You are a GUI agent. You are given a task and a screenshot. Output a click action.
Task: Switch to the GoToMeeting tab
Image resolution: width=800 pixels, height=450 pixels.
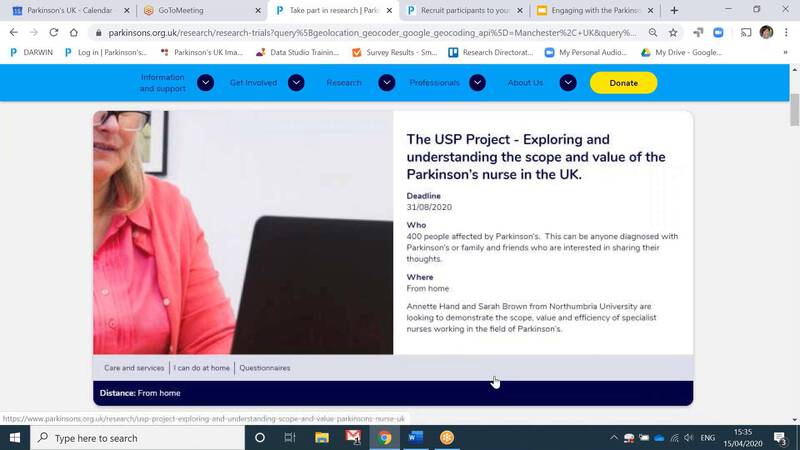pos(202,10)
